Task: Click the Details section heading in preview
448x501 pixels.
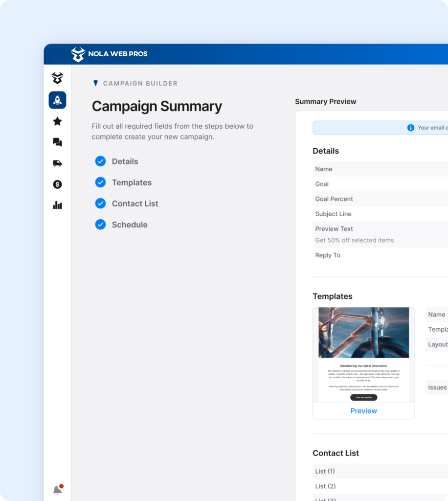Action: click(326, 151)
